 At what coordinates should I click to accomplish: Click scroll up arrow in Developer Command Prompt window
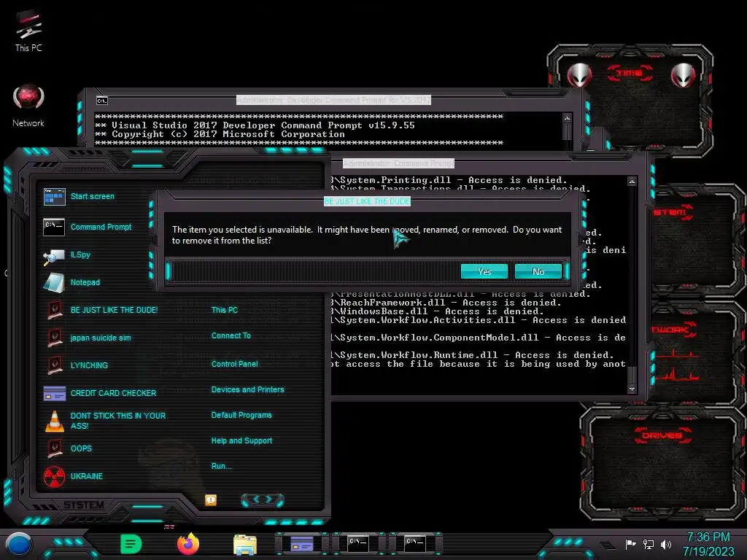click(567, 118)
